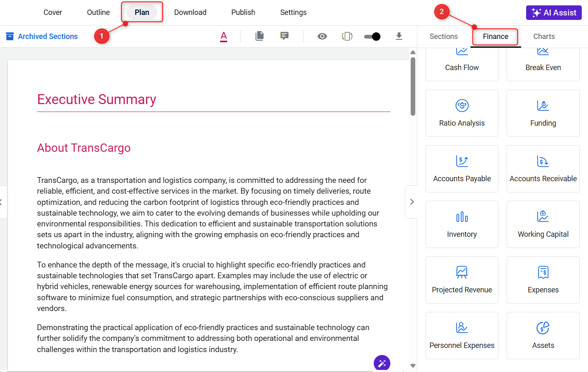Click the Ratio Analysis icon

pyautogui.click(x=462, y=105)
